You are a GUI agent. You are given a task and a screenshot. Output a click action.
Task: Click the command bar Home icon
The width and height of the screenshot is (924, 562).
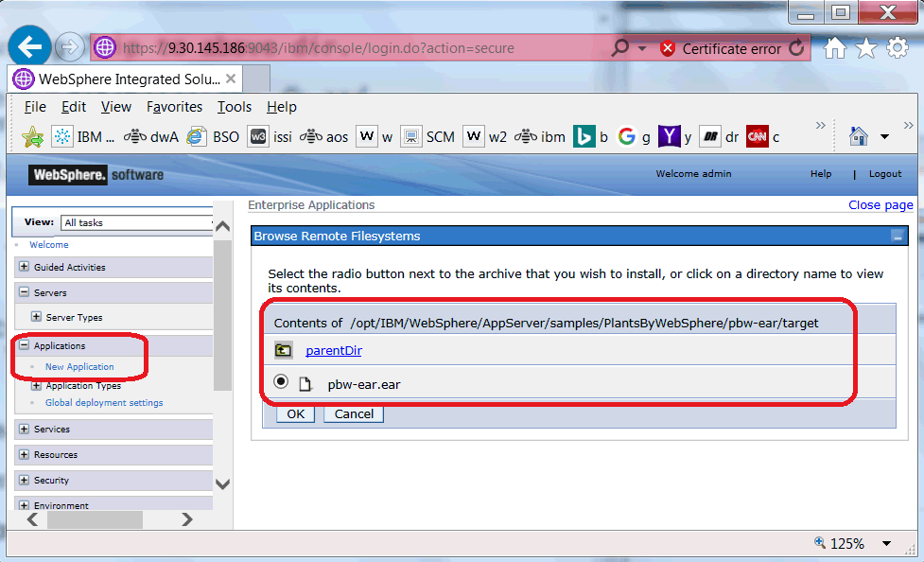coord(859,136)
